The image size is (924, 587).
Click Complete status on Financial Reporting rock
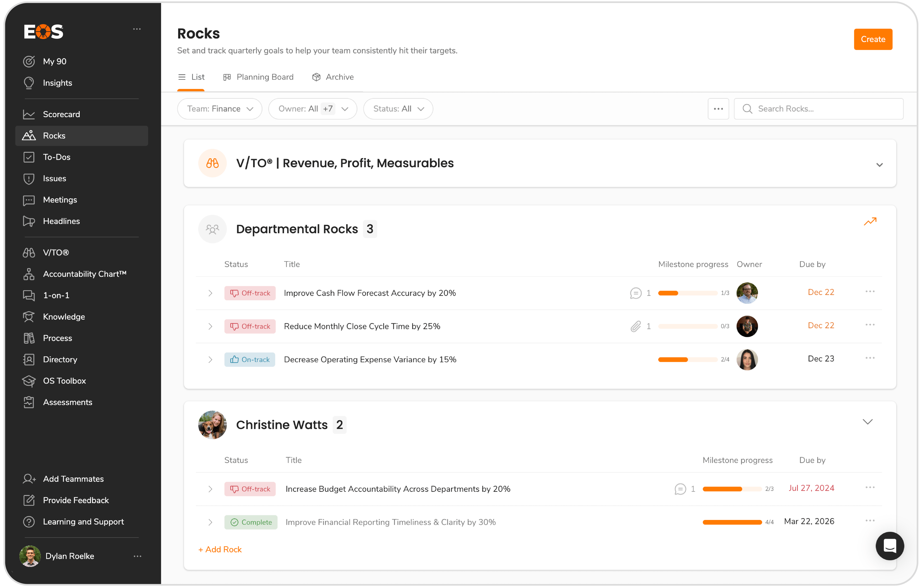[251, 522]
